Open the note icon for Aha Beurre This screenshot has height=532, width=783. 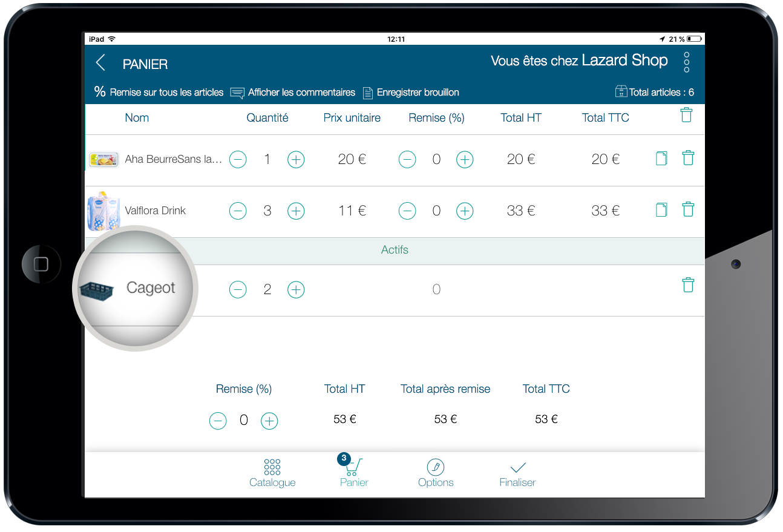[661, 159]
